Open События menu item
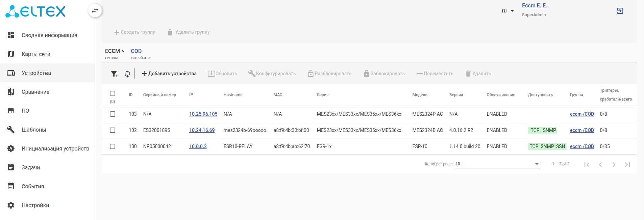The width and height of the screenshot is (644, 220). pyautogui.click(x=47, y=186)
